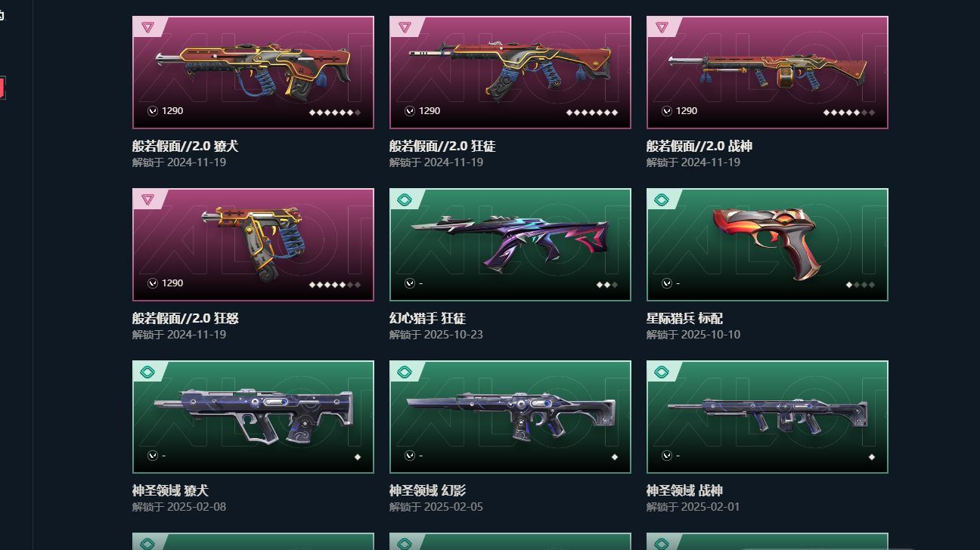980x550 pixels.
Task: Open the 神圣领域 战神 skin thumbnail
Action: point(768,417)
